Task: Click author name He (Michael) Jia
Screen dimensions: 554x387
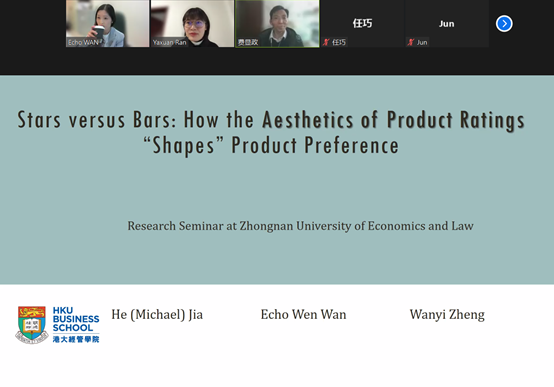Action: (x=157, y=314)
